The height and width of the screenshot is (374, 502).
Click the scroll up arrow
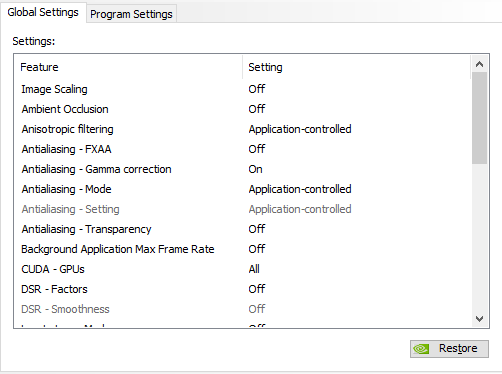click(x=479, y=64)
